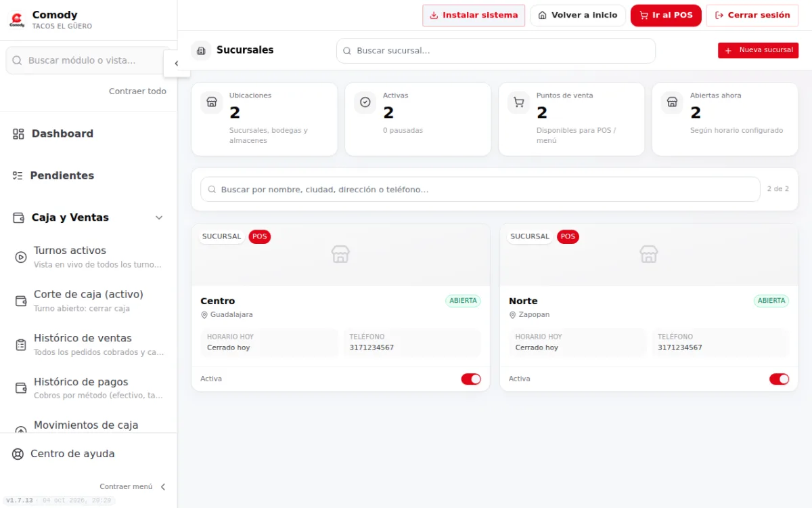Screen dimensions: 812x508
Task: Click Volver a inicio button
Action: [x=578, y=16]
